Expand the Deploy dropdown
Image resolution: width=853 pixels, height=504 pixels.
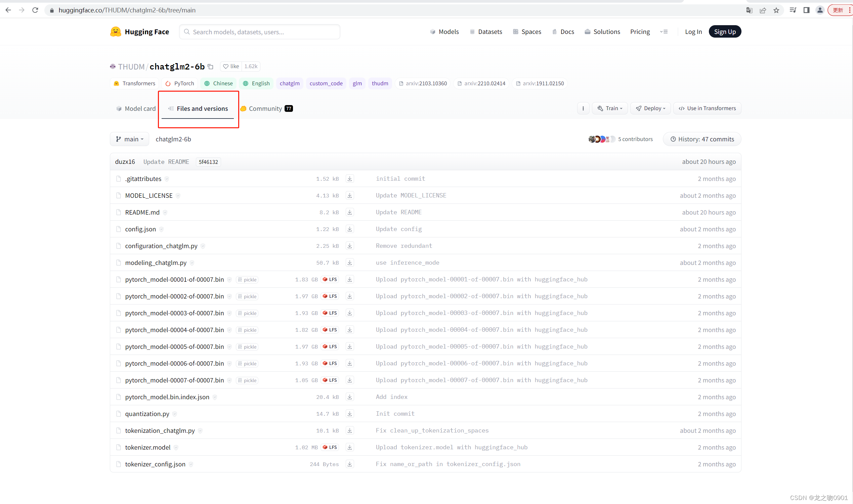pos(650,108)
